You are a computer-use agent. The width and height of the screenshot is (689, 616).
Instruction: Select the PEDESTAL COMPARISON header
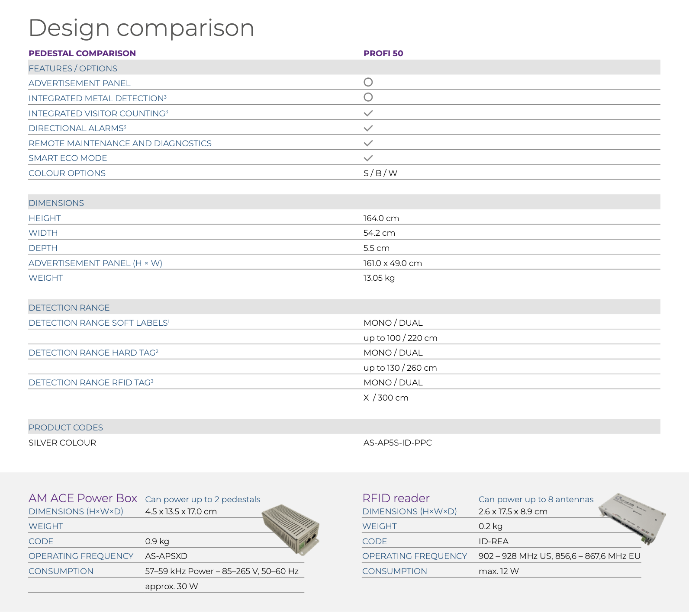pos(82,53)
